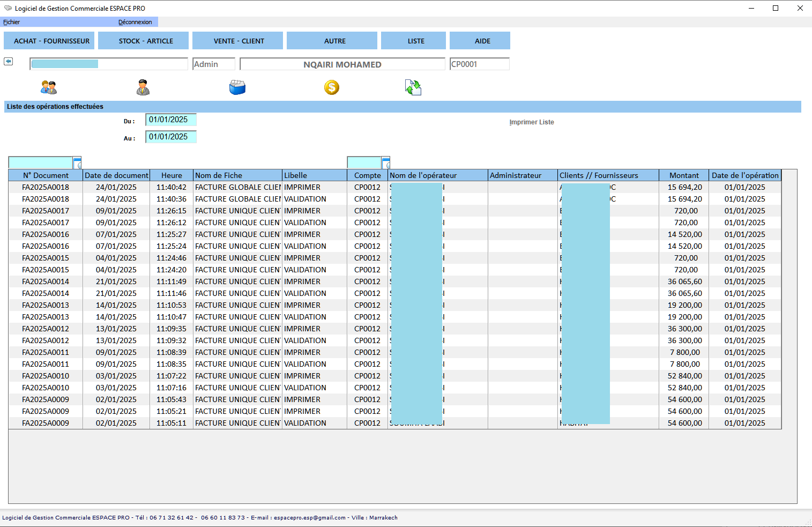This screenshot has width=812, height=527.
Task: Click the Compte filter input above table
Action: coord(364,162)
